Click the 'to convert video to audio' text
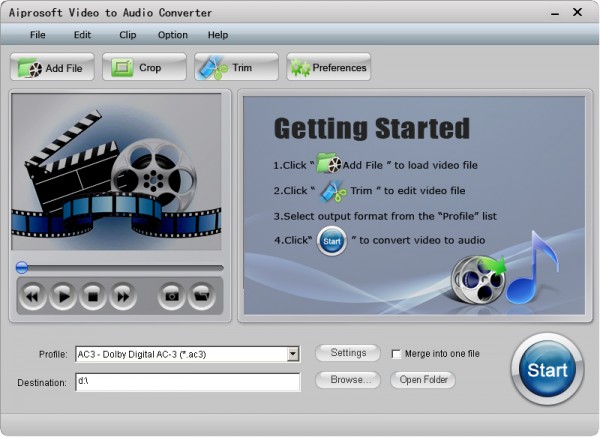The height and width of the screenshot is (437, 600). click(422, 240)
